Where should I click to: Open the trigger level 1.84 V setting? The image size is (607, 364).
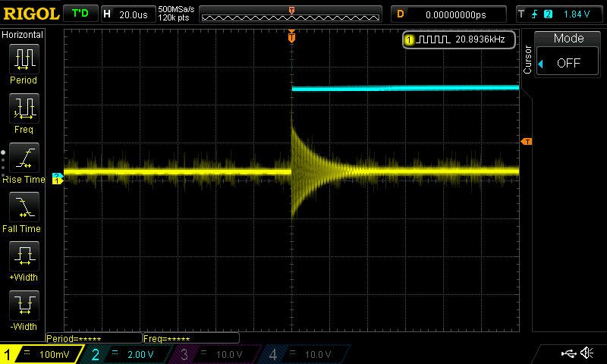coord(560,14)
